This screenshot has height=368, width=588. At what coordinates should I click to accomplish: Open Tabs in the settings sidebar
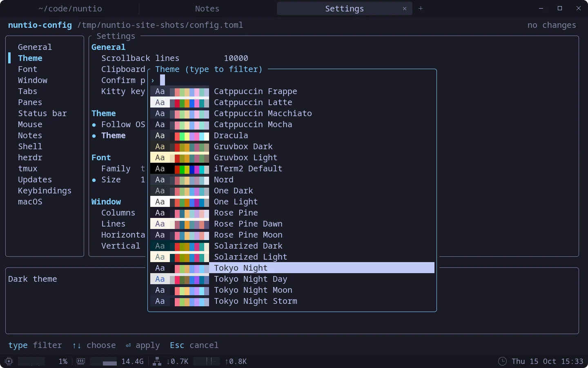pyautogui.click(x=27, y=91)
